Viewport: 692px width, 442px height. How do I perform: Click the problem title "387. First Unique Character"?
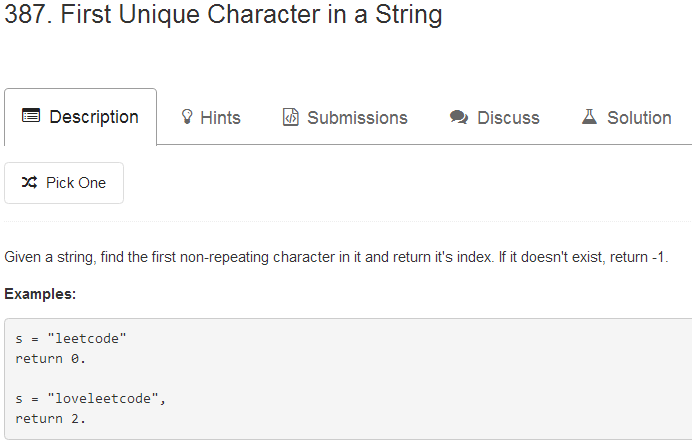pos(223,16)
